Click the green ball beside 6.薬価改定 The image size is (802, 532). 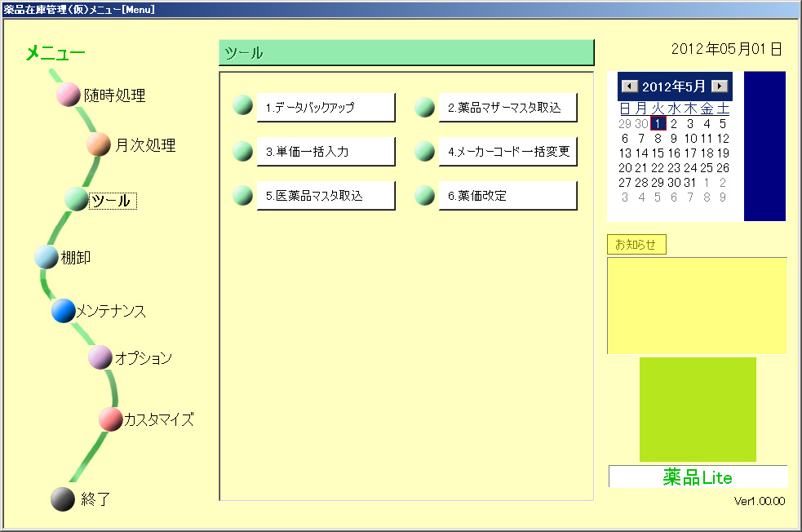424,195
